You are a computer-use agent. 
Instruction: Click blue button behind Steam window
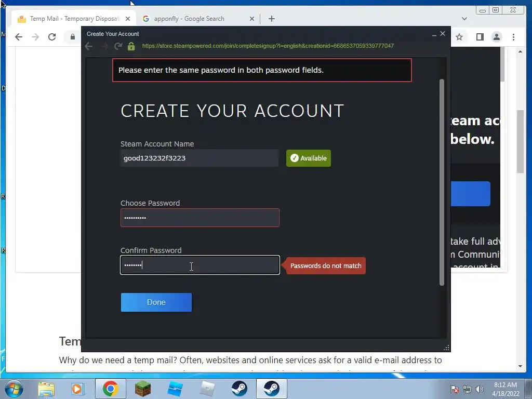[471, 194]
